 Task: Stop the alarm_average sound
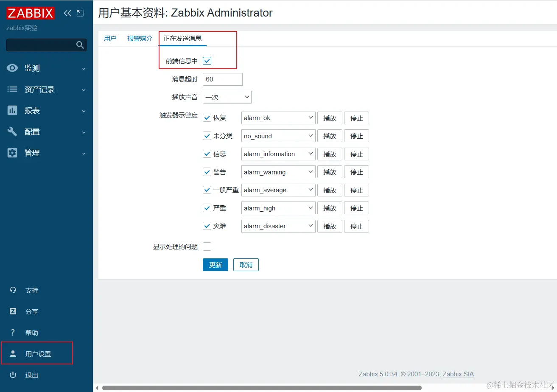356,190
